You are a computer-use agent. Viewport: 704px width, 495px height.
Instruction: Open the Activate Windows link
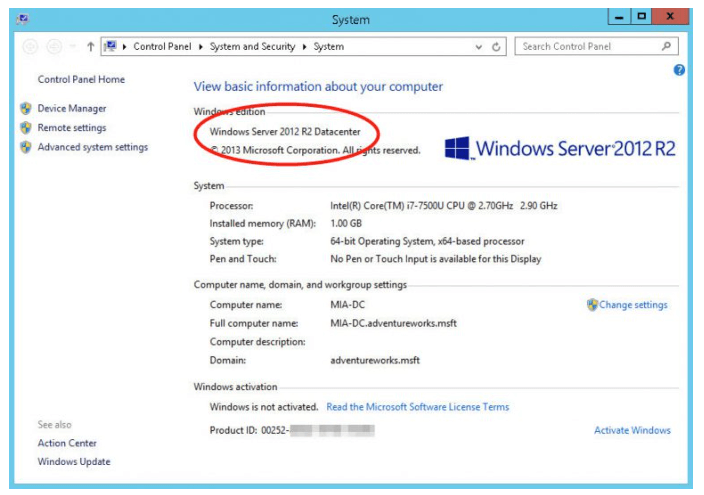pos(632,430)
